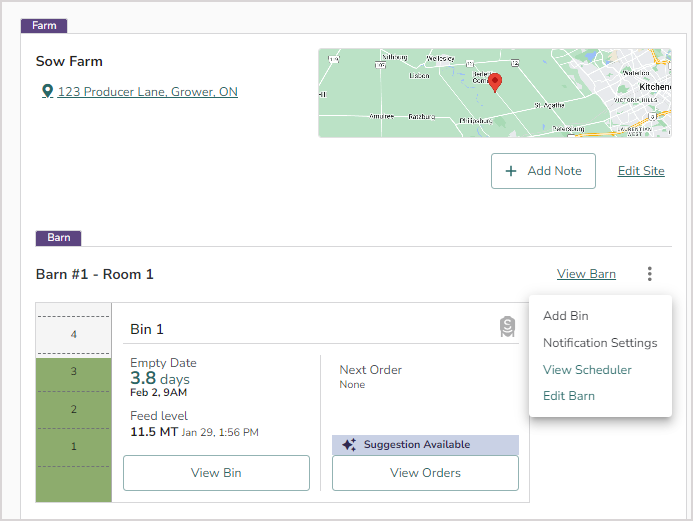Screen dimensions: 693x521
Task: Open the View Barn link
Action: (586, 274)
